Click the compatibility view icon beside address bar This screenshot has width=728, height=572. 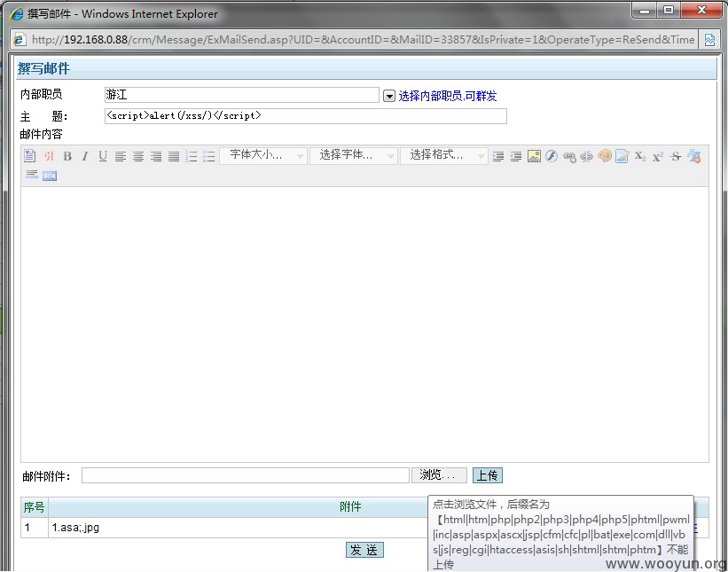tap(709, 40)
